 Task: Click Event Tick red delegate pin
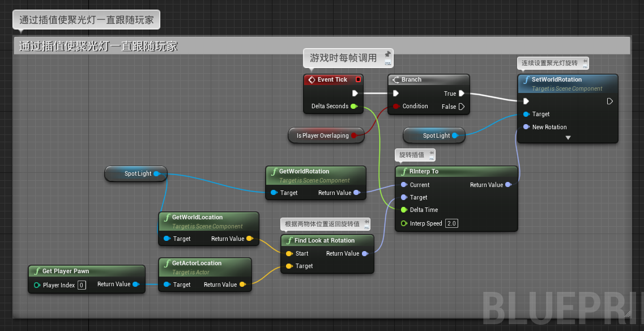(358, 79)
